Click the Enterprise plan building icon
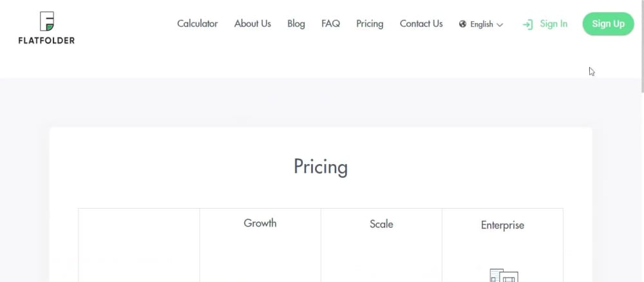The height and width of the screenshot is (282, 644). [x=504, y=275]
